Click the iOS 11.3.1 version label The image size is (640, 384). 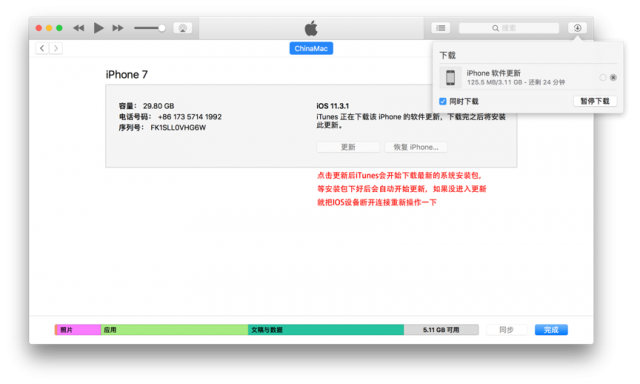coord(333,106)
